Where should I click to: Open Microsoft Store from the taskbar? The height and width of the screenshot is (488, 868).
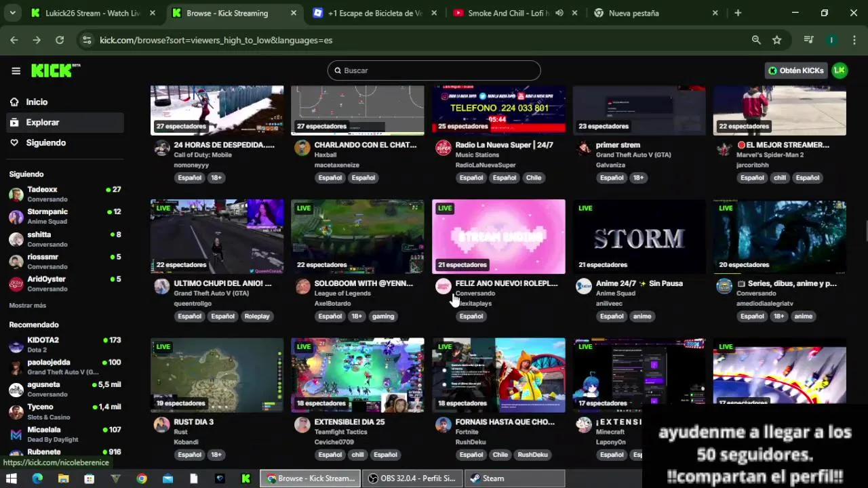click(89, 479)
